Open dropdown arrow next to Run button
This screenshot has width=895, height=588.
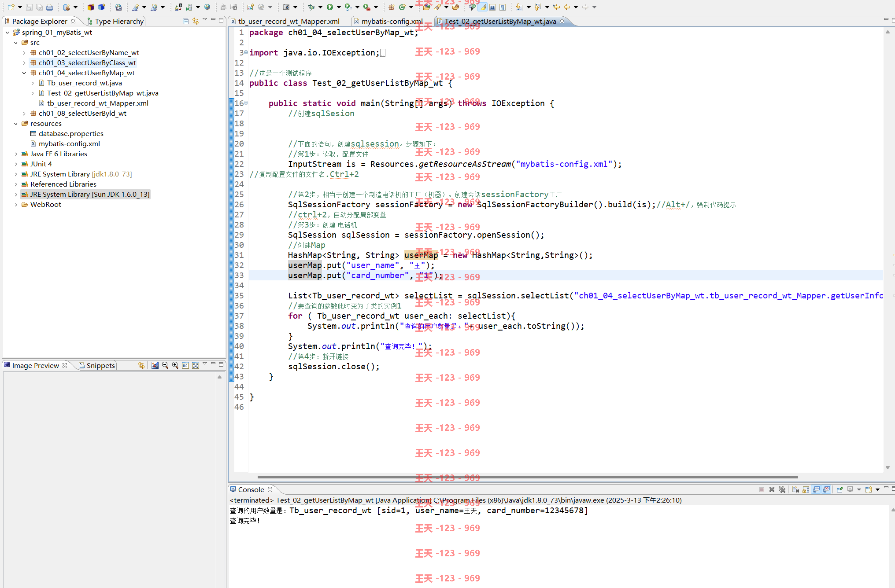click(338, 7)
